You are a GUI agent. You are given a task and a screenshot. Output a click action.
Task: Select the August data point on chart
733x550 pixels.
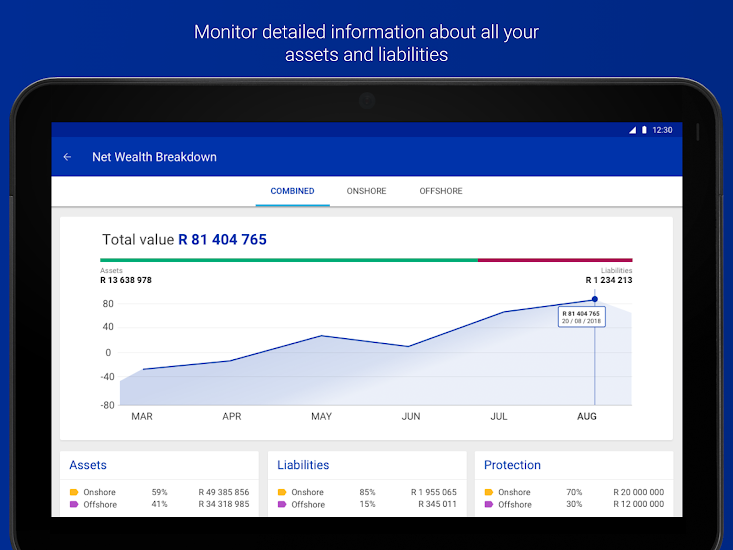594,299
